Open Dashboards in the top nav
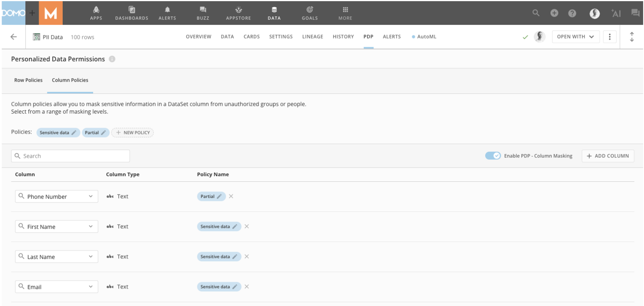This screenshot has width=644, height=306. (132, 13)
